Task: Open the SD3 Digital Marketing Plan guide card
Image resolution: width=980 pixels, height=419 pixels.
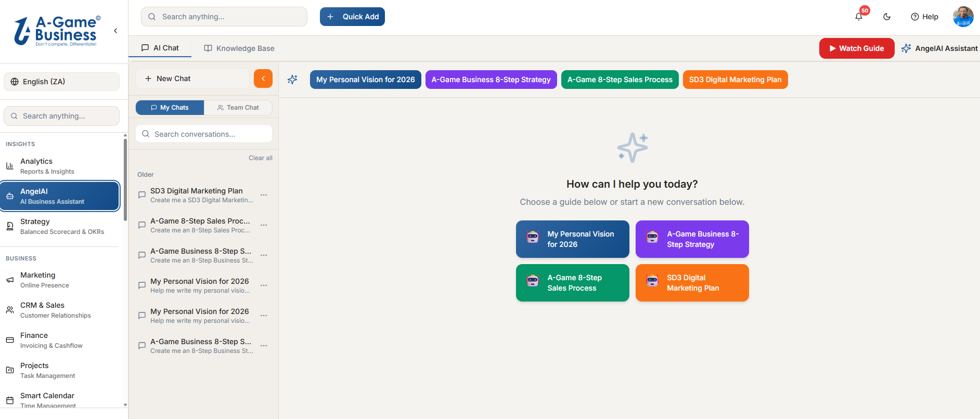Action: coord(692,283)
